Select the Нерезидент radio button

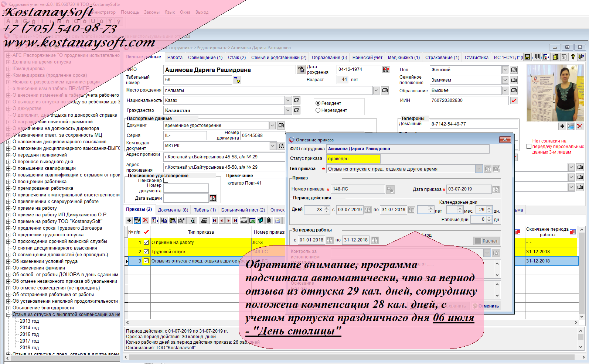coord(318,110)
